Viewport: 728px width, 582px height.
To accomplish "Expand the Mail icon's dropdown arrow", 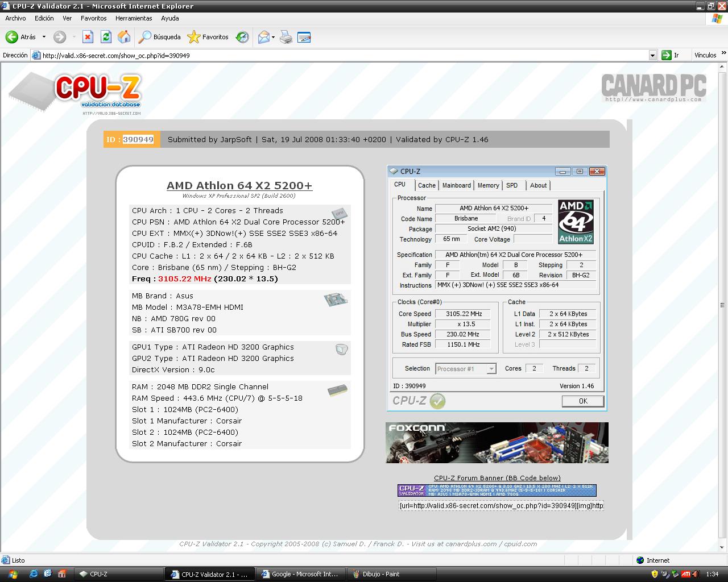I will click(274, 37).
